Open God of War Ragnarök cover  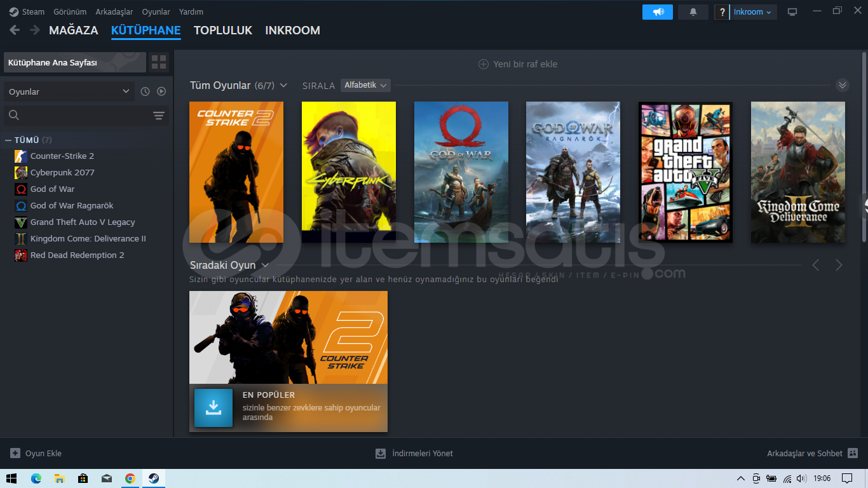click(x=573, y=172)
